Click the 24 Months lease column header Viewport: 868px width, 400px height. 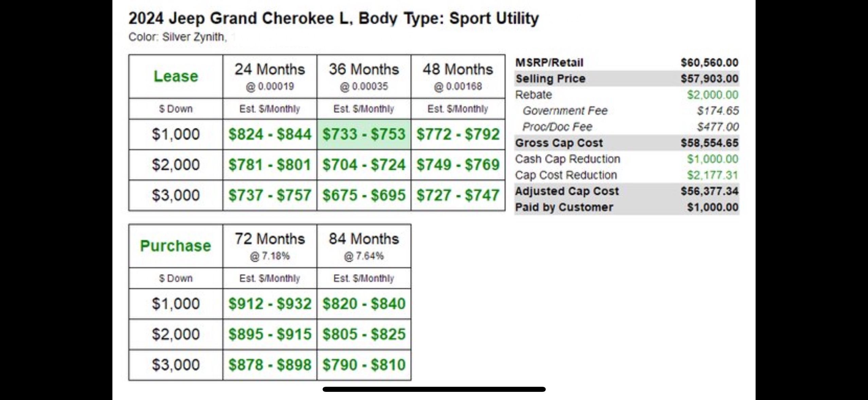click(270, 77)
